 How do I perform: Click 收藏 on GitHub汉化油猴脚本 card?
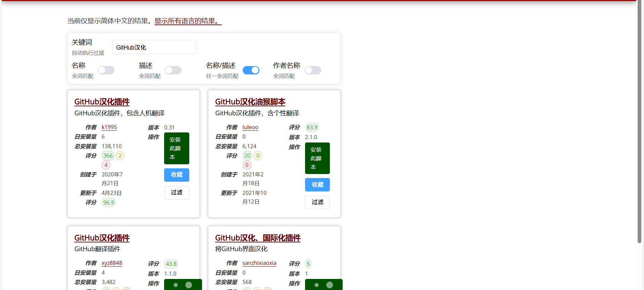317,185
